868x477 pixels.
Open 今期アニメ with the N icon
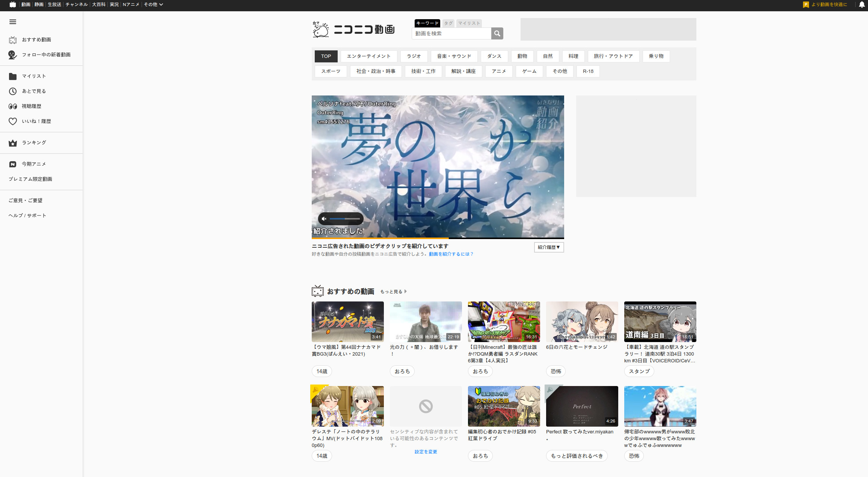pos(13,164)
